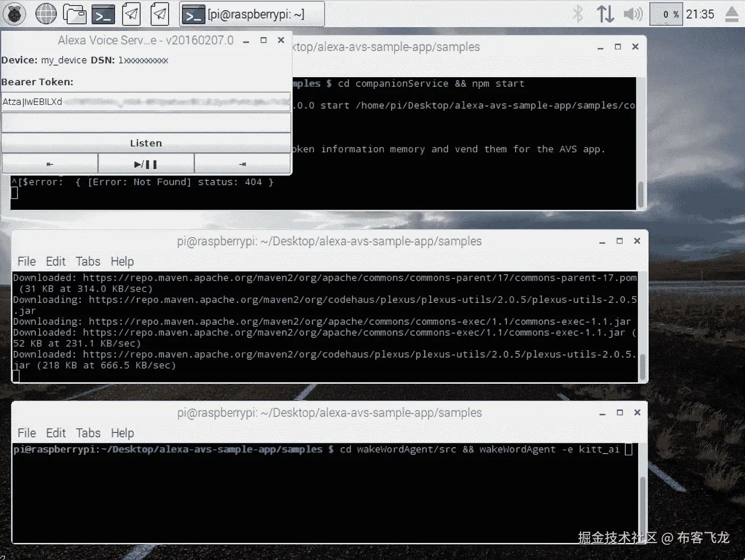Viewport: 745px width, 560px height.
Task: Maximize the top companionService terminal window
Action: pos(618,47)
